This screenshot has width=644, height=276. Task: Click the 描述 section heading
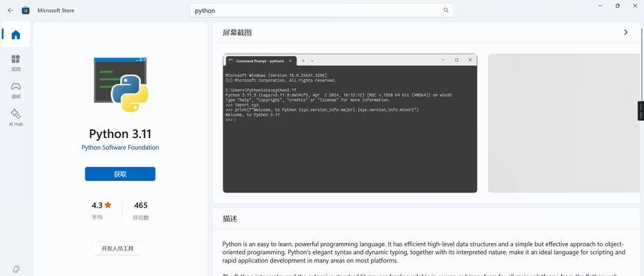pos(230,219)
